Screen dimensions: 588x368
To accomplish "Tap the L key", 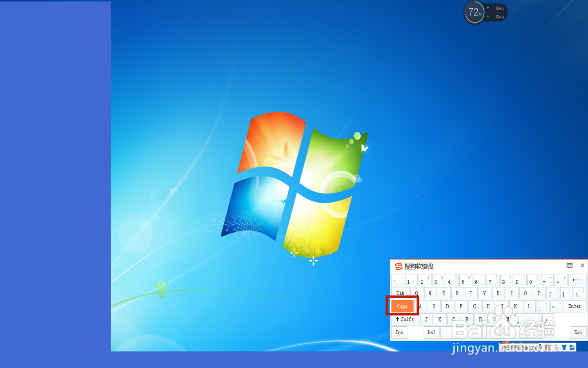I will point(529,306).
